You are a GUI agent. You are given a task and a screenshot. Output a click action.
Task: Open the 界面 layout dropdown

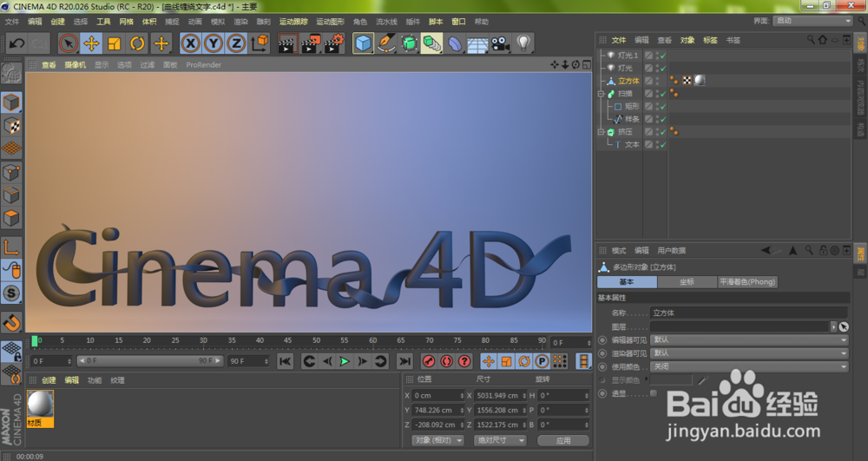(813, 21)
